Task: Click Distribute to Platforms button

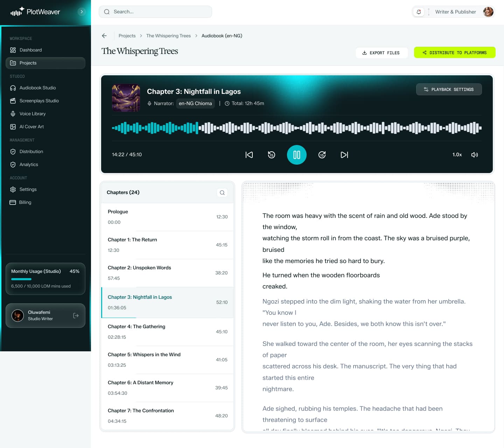Action: pos(455,53)
